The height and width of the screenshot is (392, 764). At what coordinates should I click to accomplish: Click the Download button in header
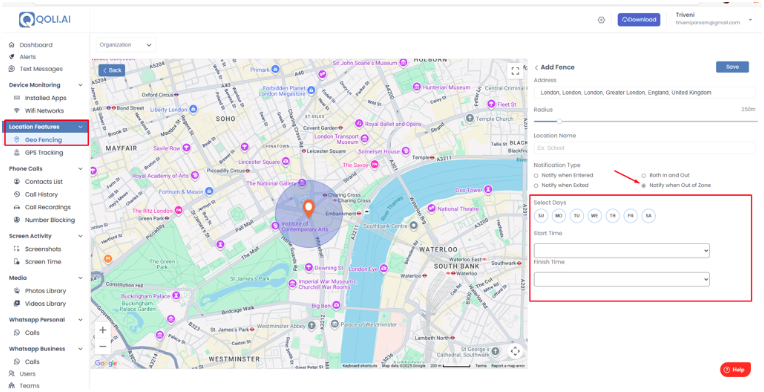(639, 20)
